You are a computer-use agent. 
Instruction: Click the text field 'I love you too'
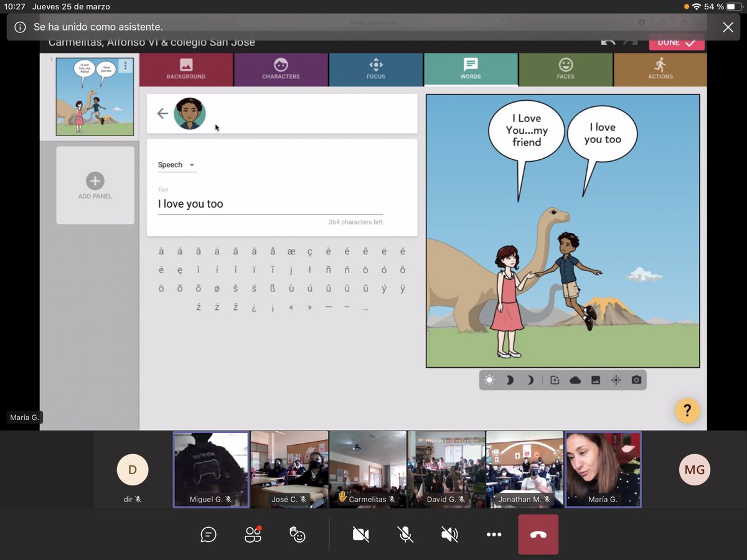270,204
